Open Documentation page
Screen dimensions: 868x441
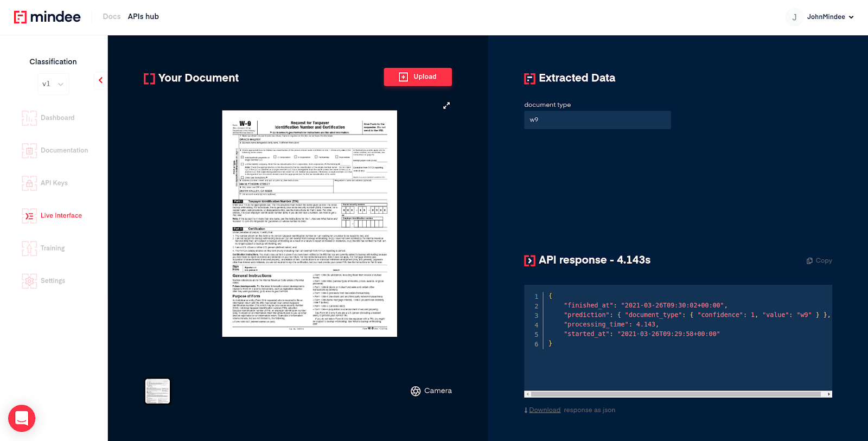pos(64,150)
